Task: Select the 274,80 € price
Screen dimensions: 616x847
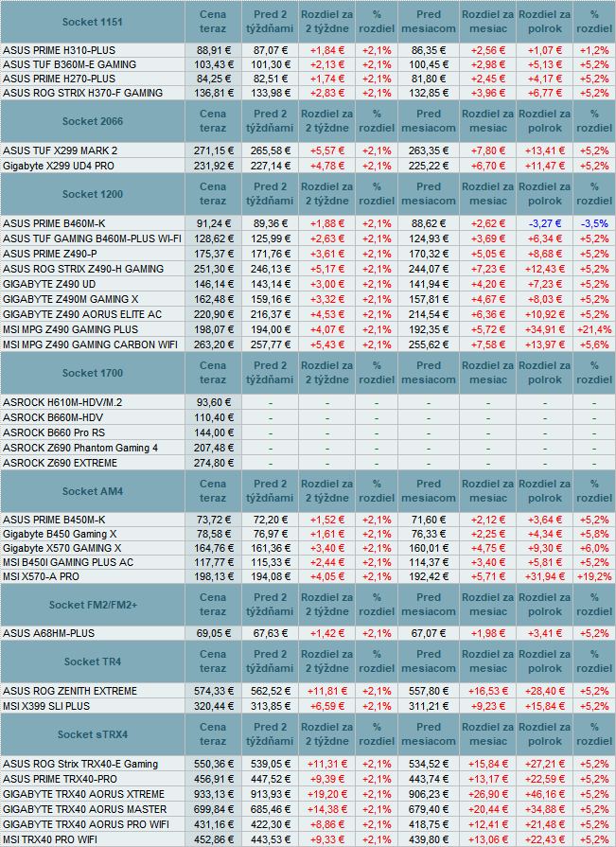Action: 214,463
